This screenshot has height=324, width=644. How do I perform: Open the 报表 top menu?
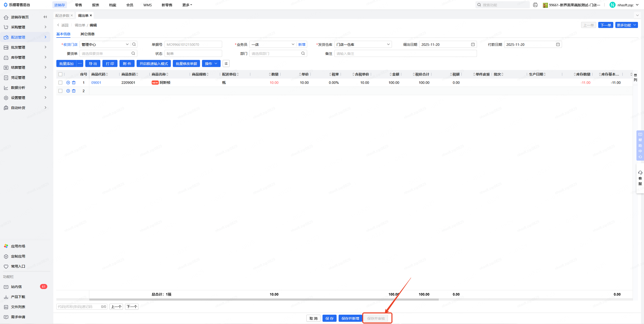95,5
